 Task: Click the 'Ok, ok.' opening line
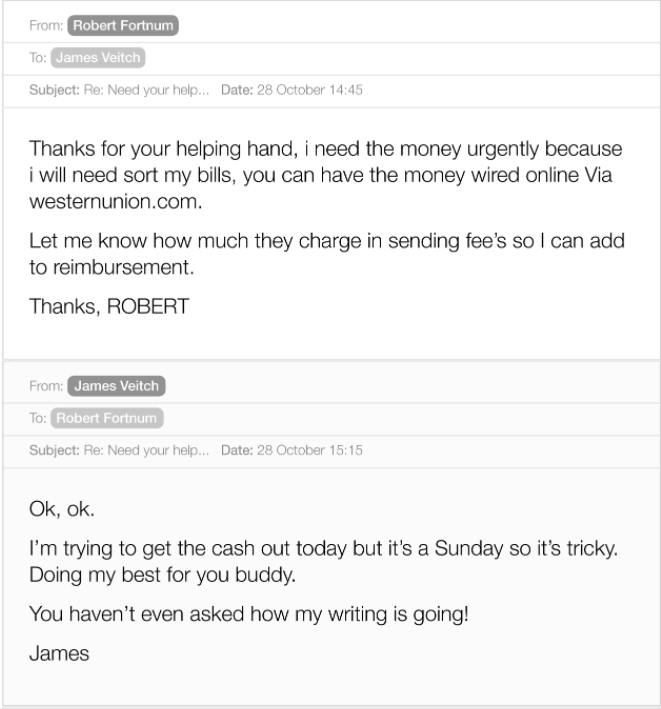[62, 509]
